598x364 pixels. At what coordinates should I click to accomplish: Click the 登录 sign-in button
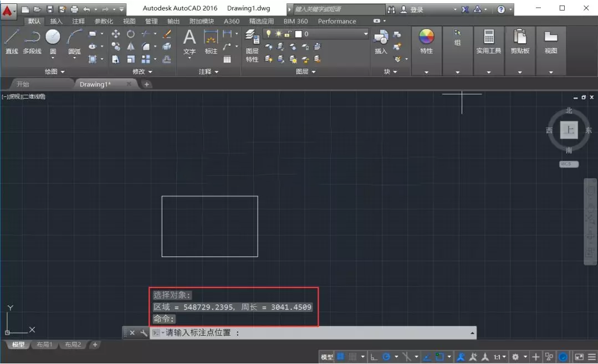(x=417, y=9)
